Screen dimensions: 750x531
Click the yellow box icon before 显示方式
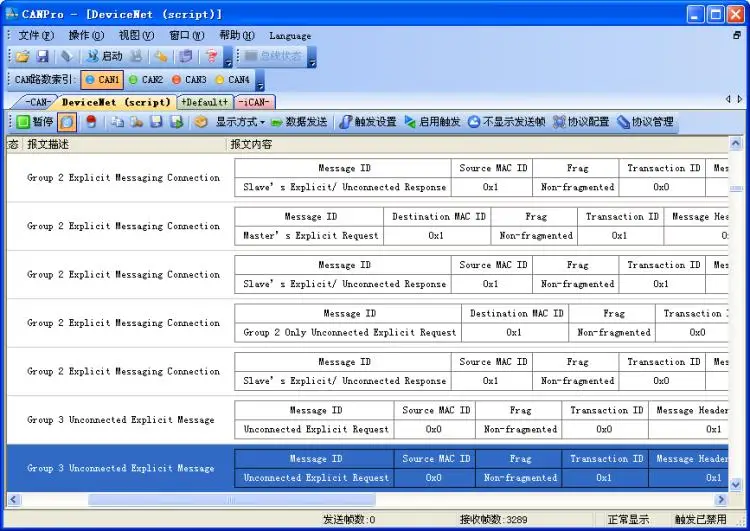tap(201, 122)
